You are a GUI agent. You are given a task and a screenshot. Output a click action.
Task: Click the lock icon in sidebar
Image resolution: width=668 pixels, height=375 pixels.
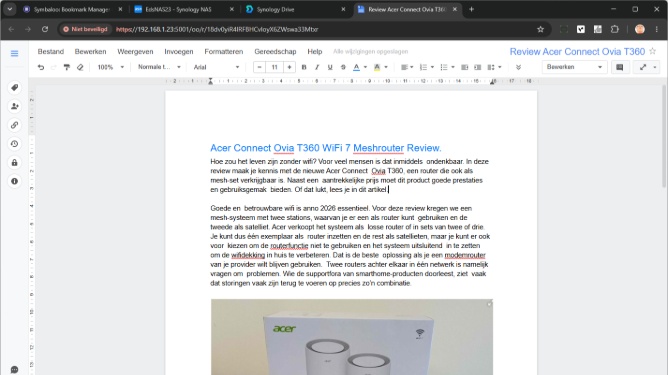[x=14, y=162]
